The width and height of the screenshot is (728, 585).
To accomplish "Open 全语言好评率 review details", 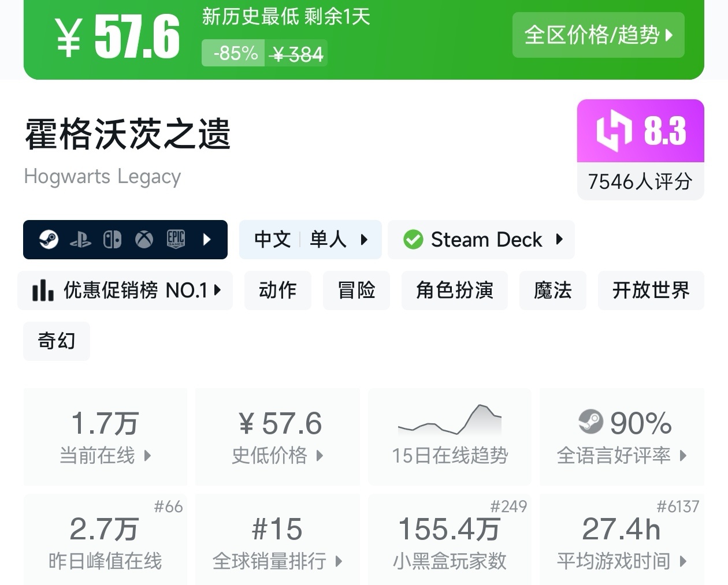I will coord(622,436).
